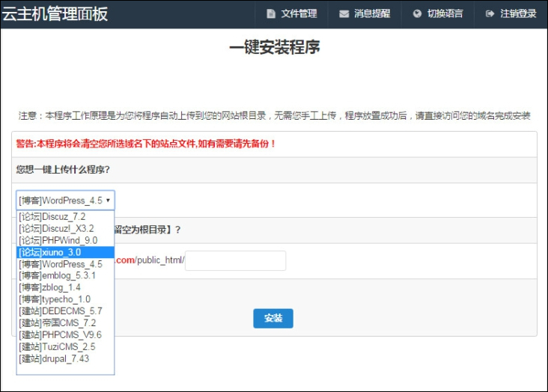Image resolution: width=548 pixels, height=392 pixels.
Task: Focus the directory input after public_html/
Action: (x=235, y=260)
